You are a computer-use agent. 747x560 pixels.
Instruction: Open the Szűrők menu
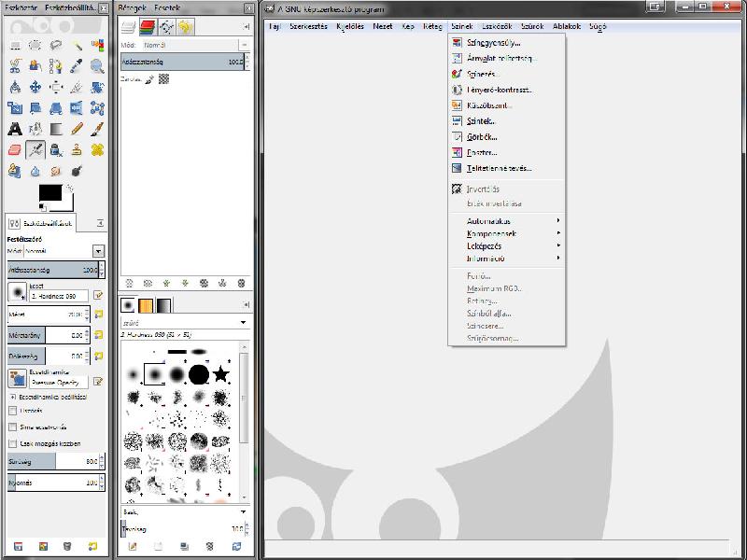pyautogui.click(x=532, y=26)
